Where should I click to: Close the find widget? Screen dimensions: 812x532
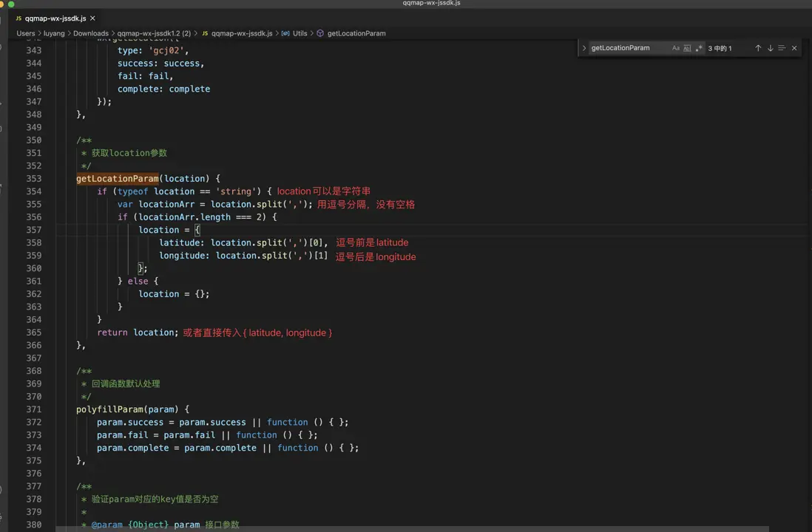coord(794,48)
